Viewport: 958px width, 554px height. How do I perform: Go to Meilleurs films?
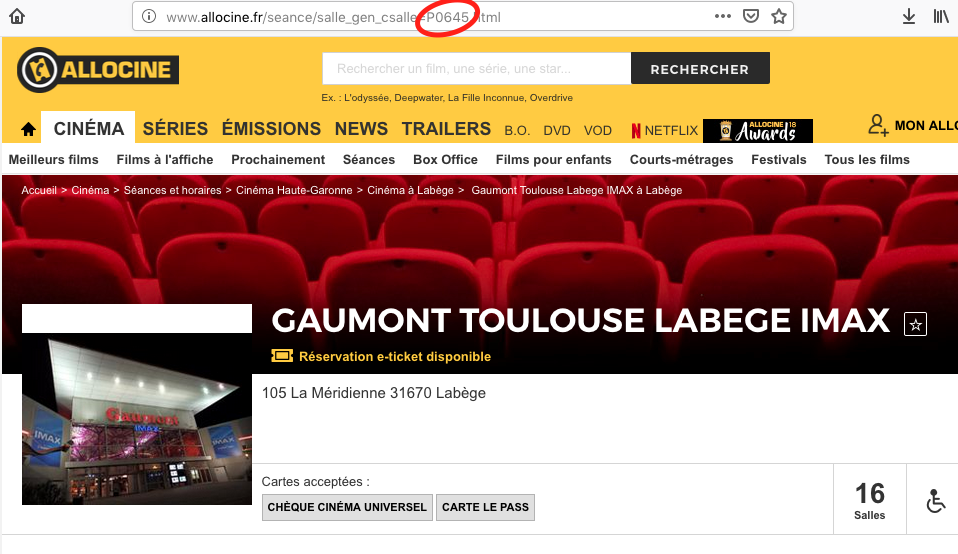click(x=53, y=159)
